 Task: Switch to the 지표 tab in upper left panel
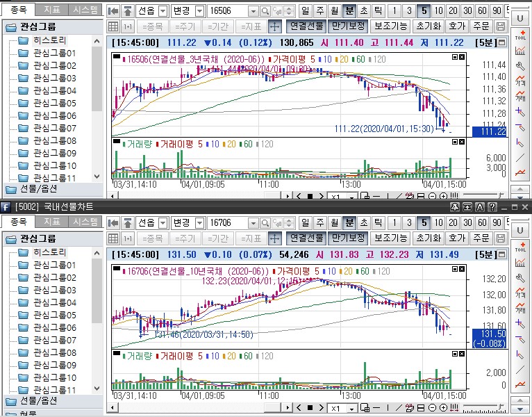[51, 10]
